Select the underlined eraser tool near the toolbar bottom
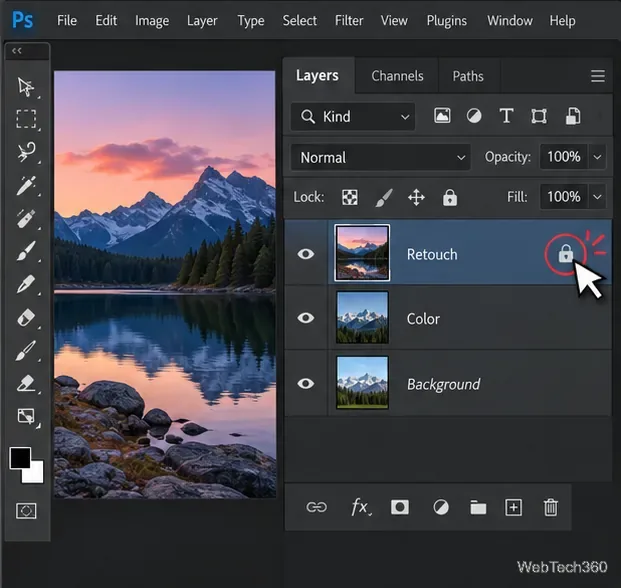This screenshot has height=588, width=621. 26,383
